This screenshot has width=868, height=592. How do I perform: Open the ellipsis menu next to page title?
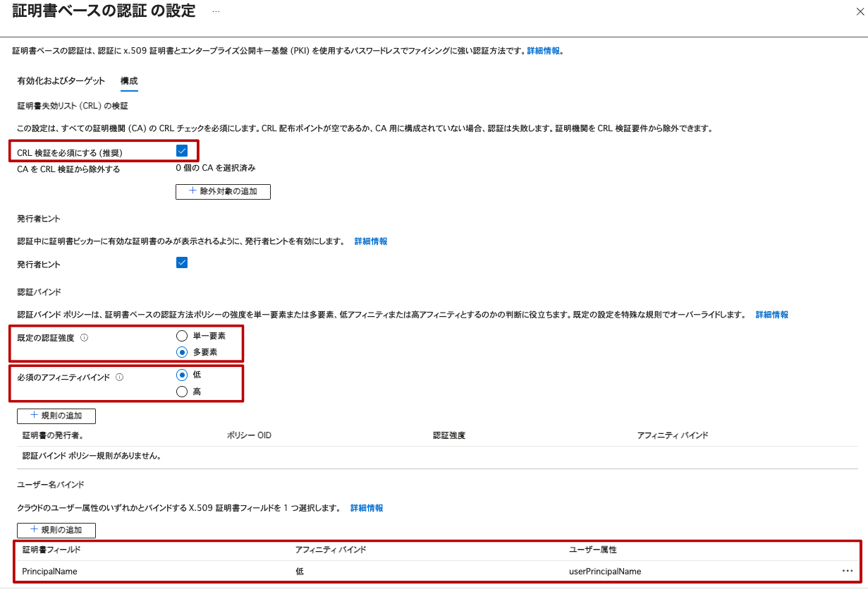[216, 12]
